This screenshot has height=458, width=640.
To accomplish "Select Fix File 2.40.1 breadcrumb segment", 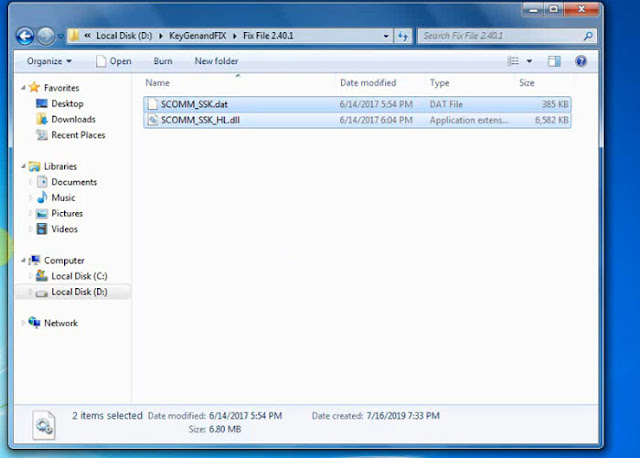I will (268, 36).
